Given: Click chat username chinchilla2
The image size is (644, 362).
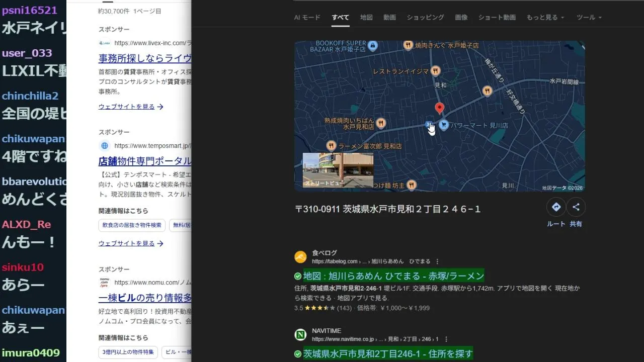Looking at the screenshot, I should pyautogui.click(x=30, y=96).
